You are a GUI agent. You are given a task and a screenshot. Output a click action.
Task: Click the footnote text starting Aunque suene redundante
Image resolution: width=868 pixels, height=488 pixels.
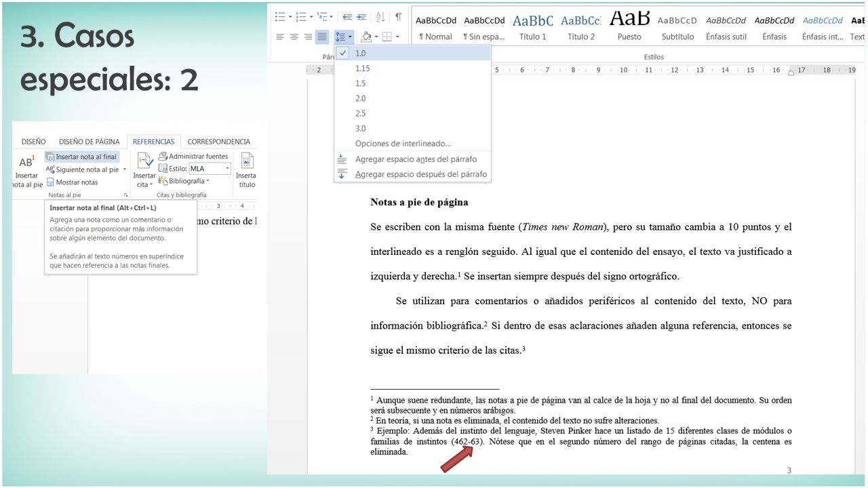[580, 405]
